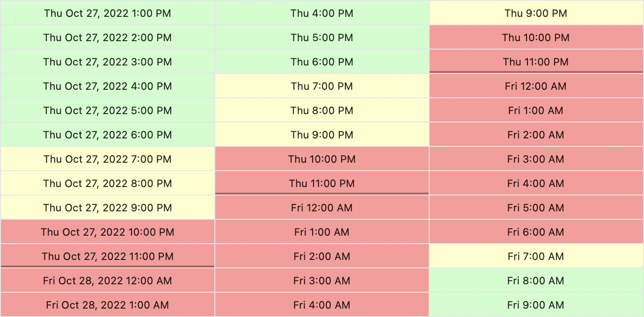Click the Thu Oct 27, 2022 7:00 PM cell
The image size is (644, 317).
pos(107,159)
